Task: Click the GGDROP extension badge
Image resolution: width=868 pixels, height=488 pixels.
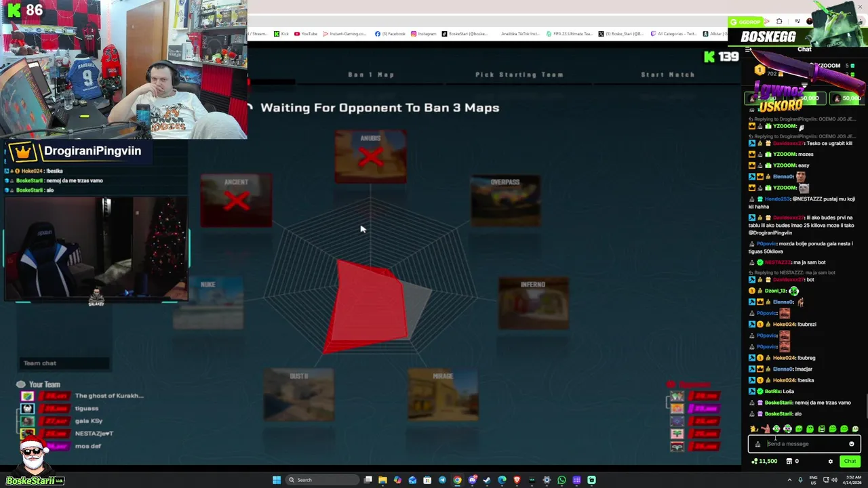Action: [x=745, y=22]
